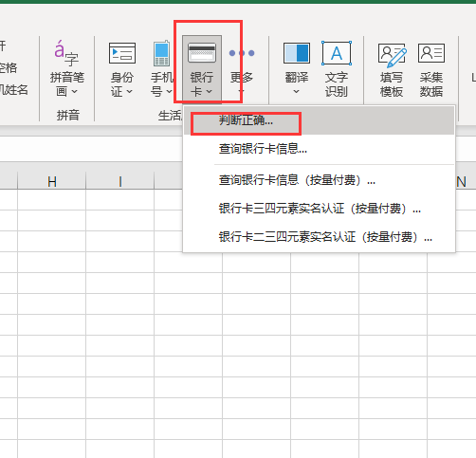Expand the 翻译 dropdown chevron

coord(296,92)
